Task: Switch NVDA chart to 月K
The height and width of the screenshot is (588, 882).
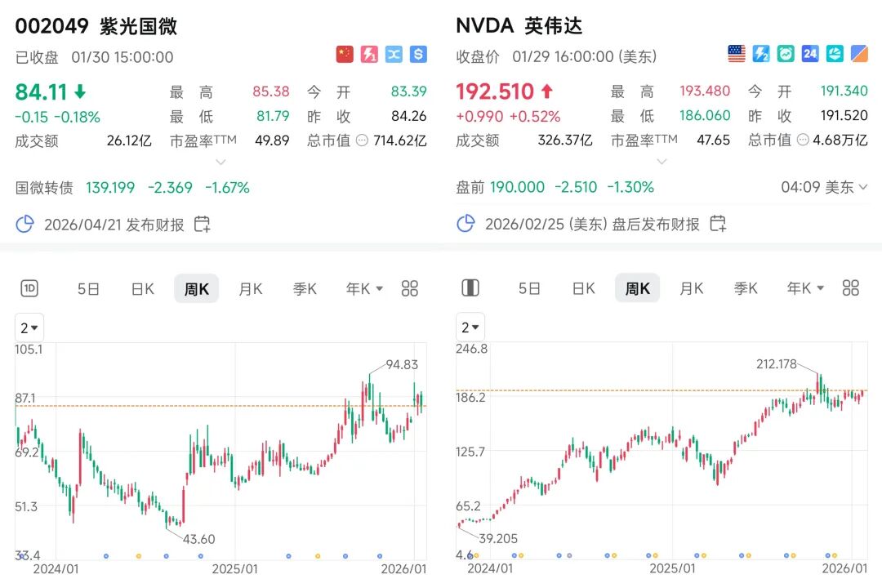Action: tap(692, 288)
